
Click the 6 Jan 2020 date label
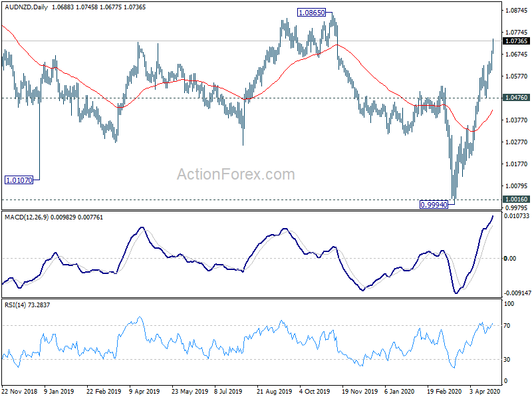click(x=400, y=391)
